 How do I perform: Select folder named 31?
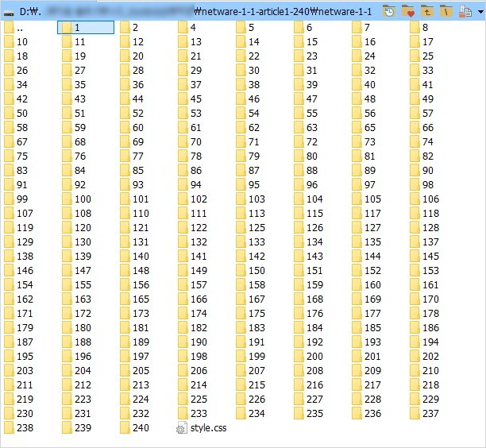tap(306, 71)
